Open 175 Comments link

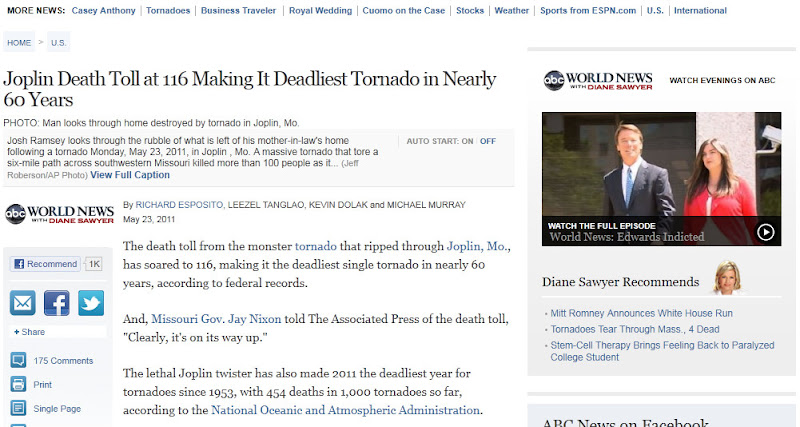pos(63,361)
